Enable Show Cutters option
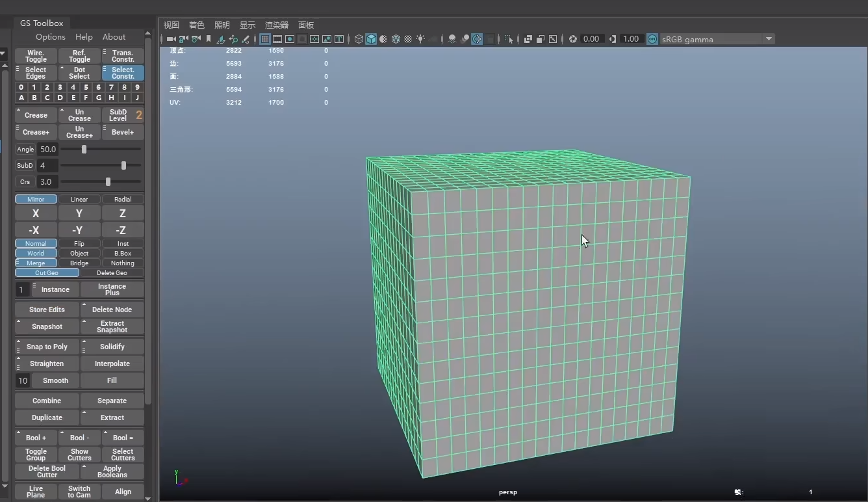 pyautogui.click(x=79, y=455)
